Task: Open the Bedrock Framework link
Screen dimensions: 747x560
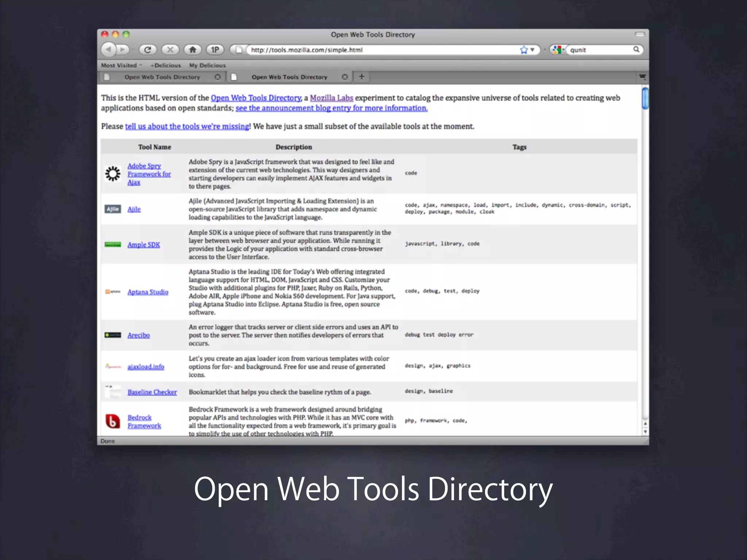Action: pyautogui.click(x=144, y=421)
